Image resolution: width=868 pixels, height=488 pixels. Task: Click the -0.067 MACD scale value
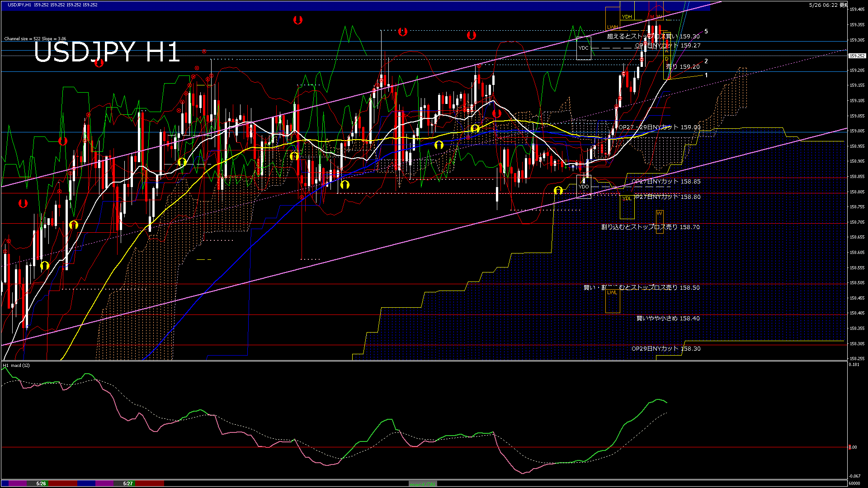[855, 476]
